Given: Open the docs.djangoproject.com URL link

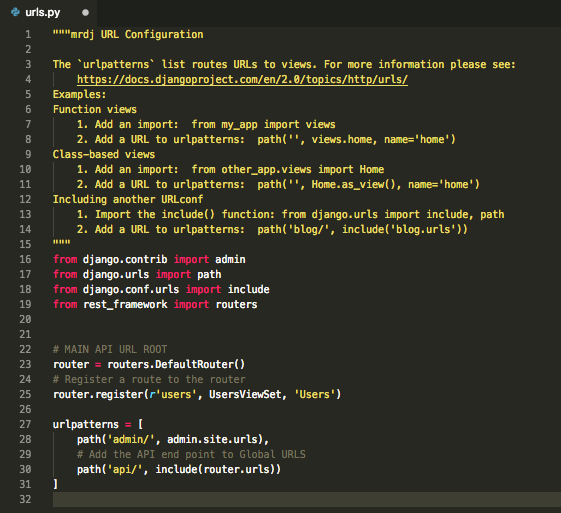Looking at the screenshot, I should coord(242,79).
